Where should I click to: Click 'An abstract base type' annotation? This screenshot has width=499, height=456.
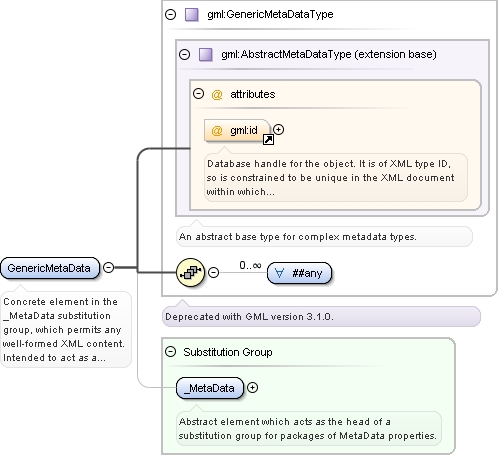pyautogui.click(x=324, y=237)
